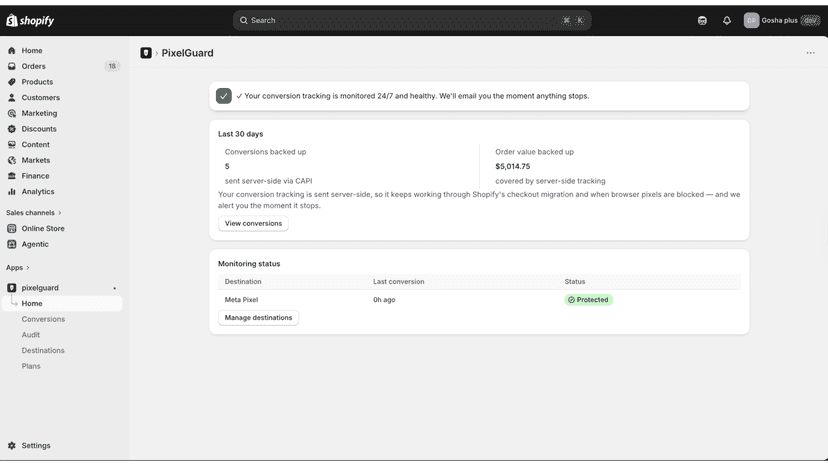Click the Discounts badge icon

click(x=12, y=129)
